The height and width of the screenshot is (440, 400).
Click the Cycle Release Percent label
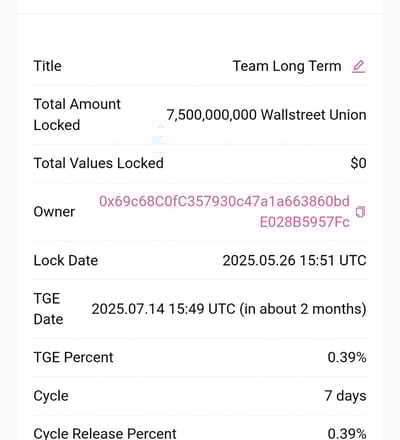click(x=105, y=433)
